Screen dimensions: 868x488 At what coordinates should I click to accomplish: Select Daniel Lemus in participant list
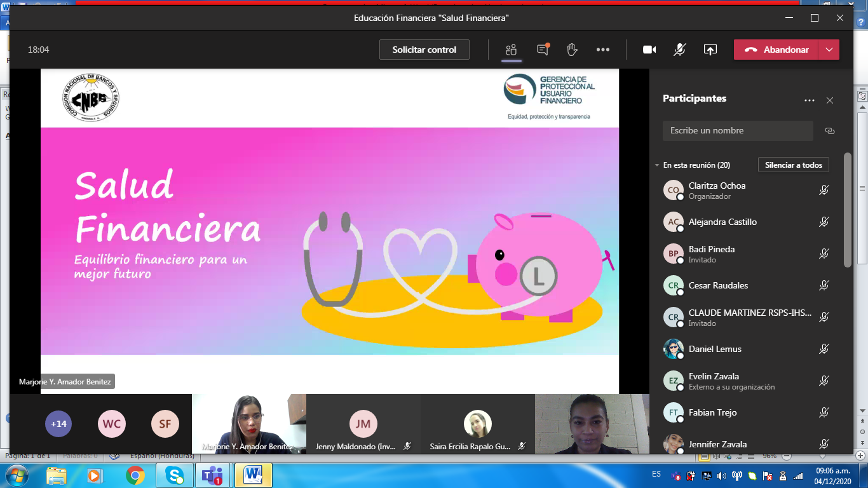(x=715, y=349)
